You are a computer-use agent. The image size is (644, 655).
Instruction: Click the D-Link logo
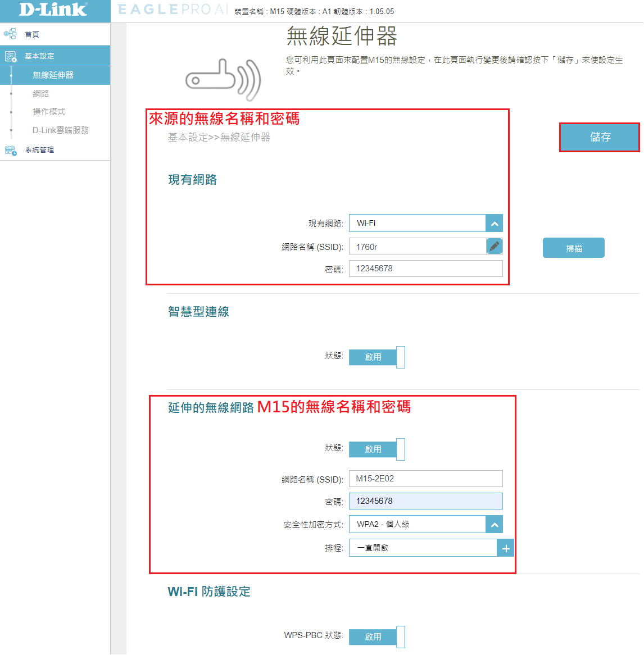[53, 10]
